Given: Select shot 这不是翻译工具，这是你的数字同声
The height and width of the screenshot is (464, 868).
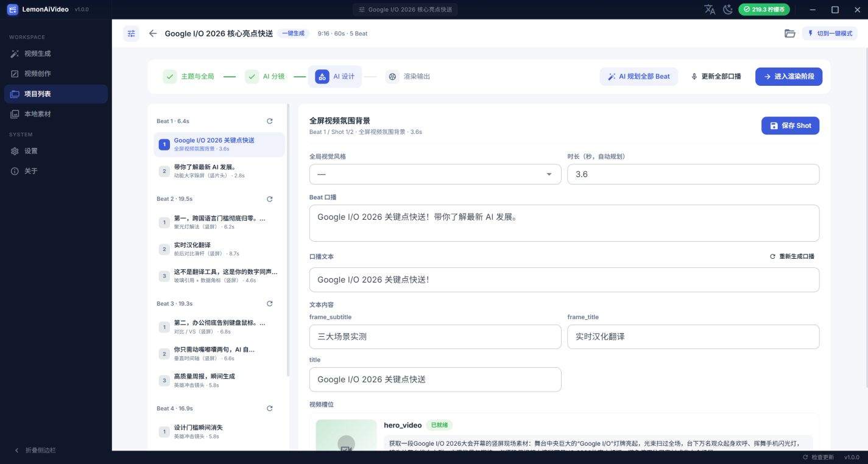Looking at the screenshot, I should (x=219, y=276).
